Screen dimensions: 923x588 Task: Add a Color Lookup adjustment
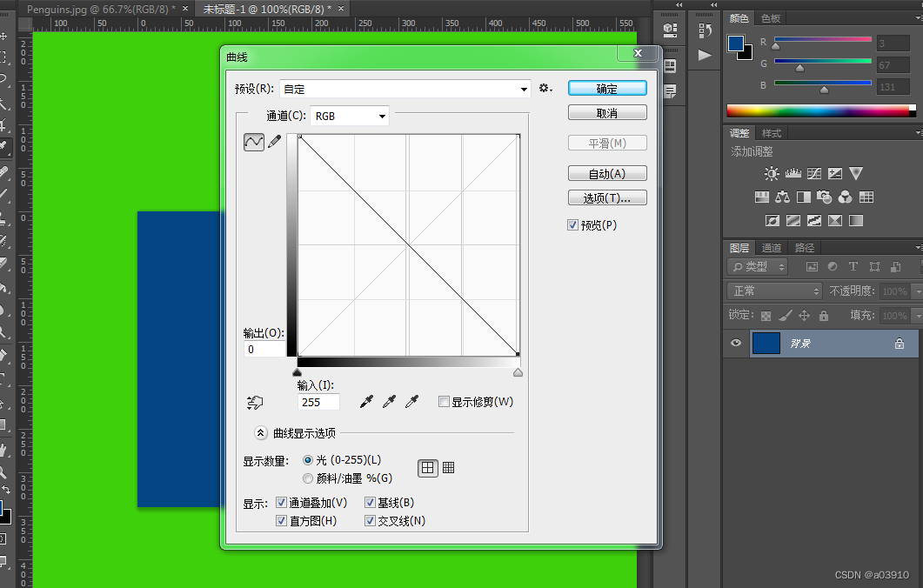pos(866,197)
